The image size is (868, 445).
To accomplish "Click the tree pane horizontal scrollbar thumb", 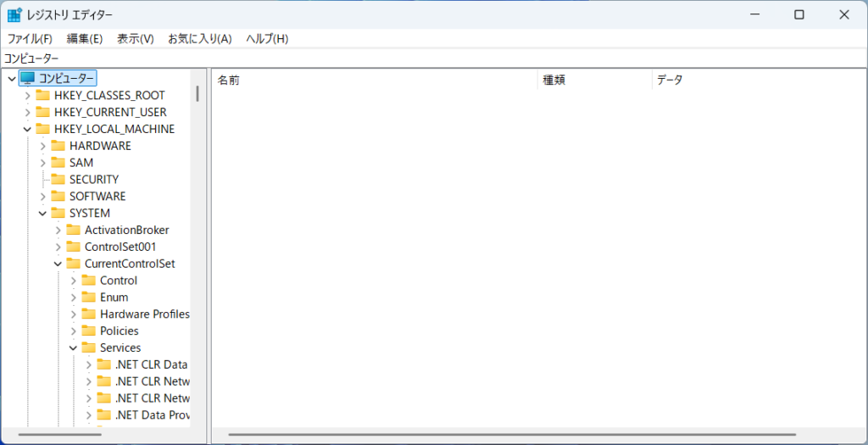I will pos(59,435).
